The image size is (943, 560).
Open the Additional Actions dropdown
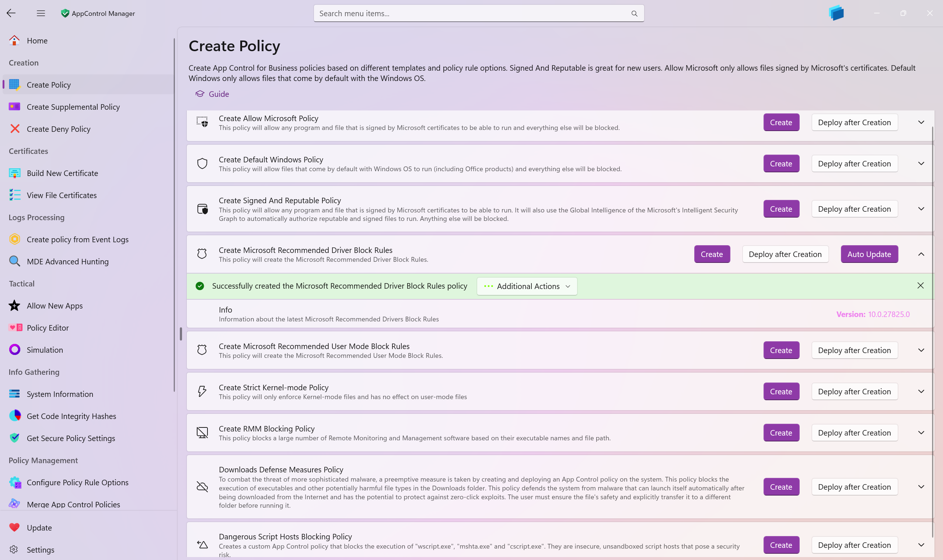(x=527, y=286)
